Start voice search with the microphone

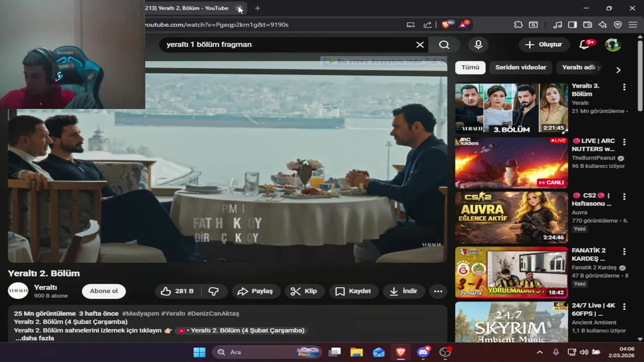(x=478, y=45)
